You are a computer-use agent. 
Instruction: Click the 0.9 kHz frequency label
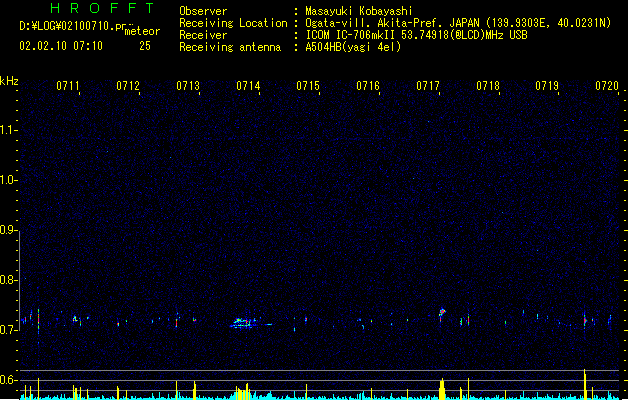click(x=8, y=230)
